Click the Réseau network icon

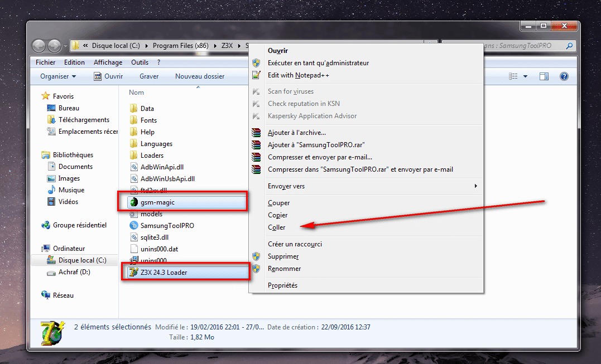46,295
